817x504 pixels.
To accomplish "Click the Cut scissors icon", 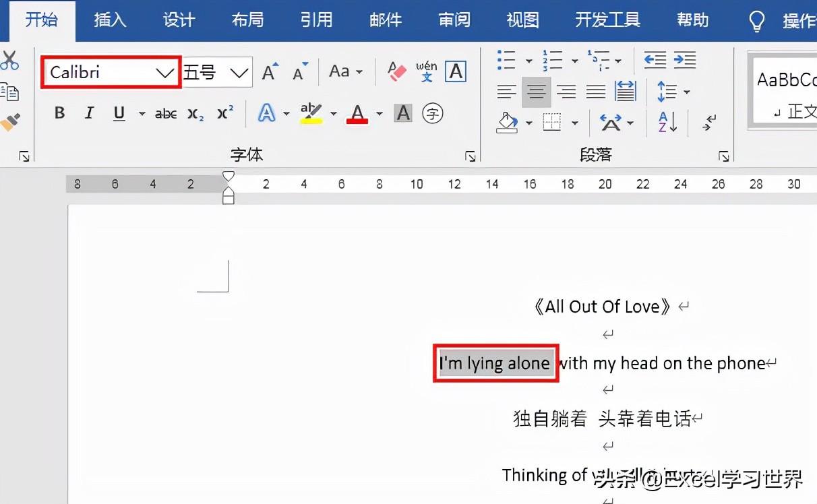I will click(9, 60).
